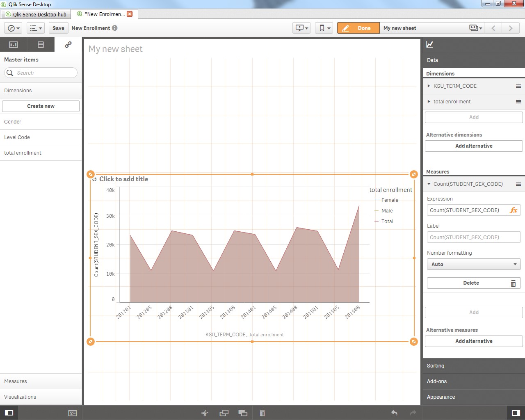Open the navigation compass menu
The height and width of the screenshot is (420, 525).
14,28
